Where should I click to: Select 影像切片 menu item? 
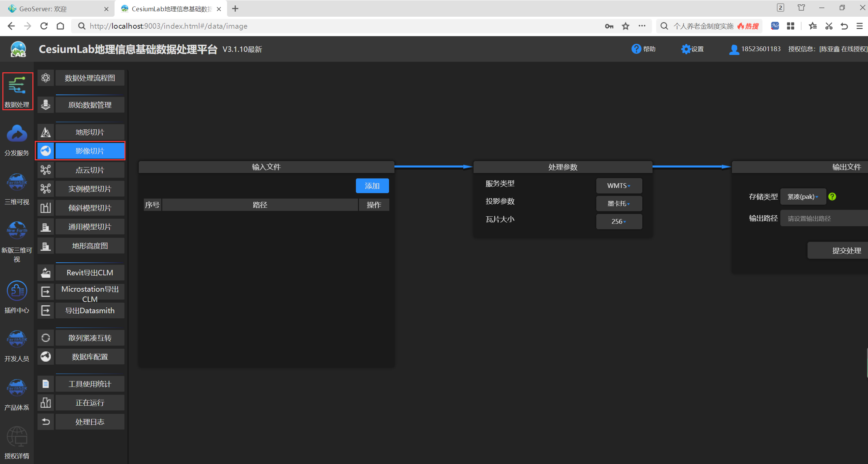coord(90,151)
